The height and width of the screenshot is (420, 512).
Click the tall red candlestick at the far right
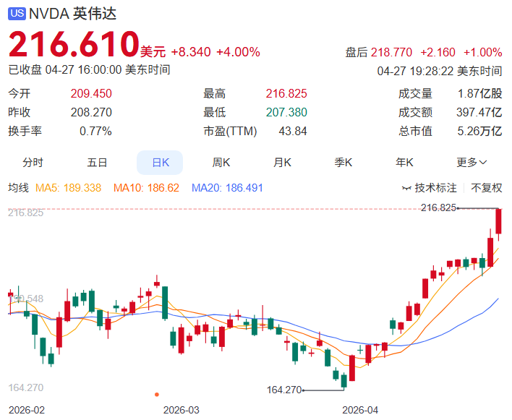[x=499, y=221]
